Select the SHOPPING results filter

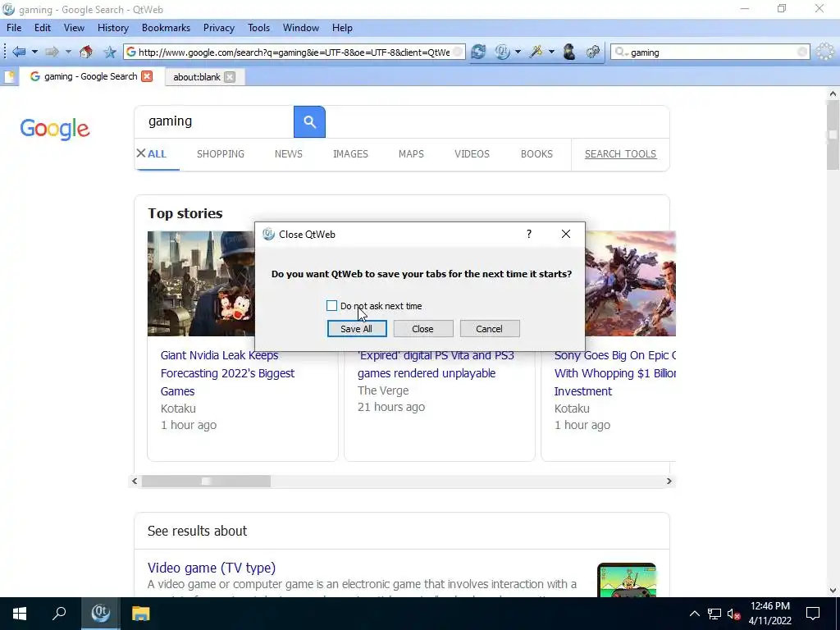coord(220,154)
